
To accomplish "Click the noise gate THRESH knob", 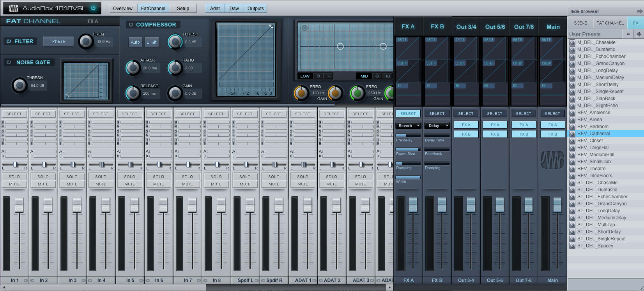I will pos(19,85).
